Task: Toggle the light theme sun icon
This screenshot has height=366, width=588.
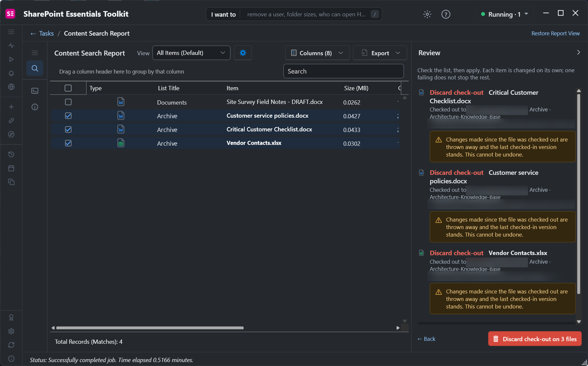Action: (427, 14)
